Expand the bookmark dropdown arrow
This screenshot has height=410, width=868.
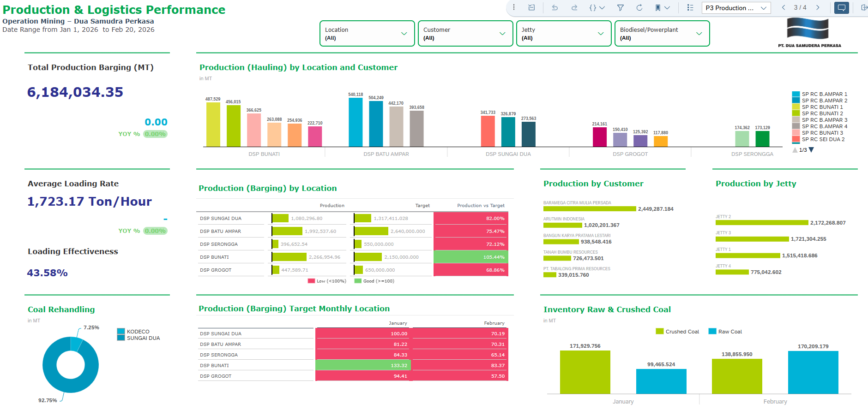tap(667, 7)
